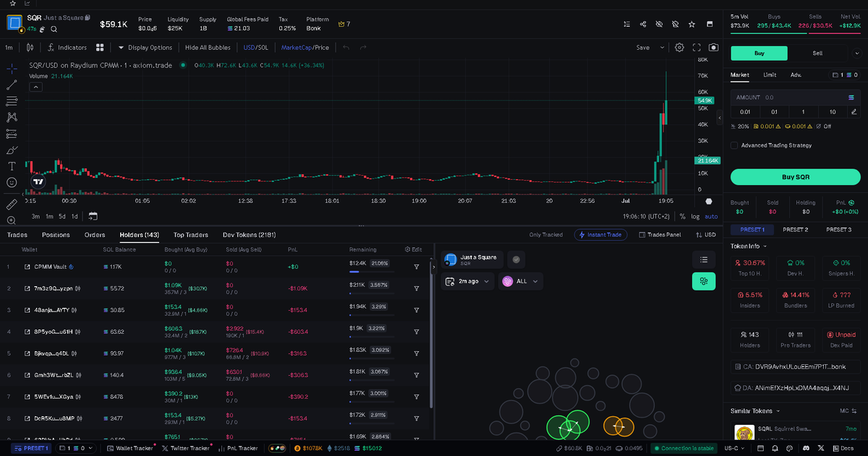868x456 pixels.
Task: Filter by CPMM Vault funnel icon
Action: 417,267
